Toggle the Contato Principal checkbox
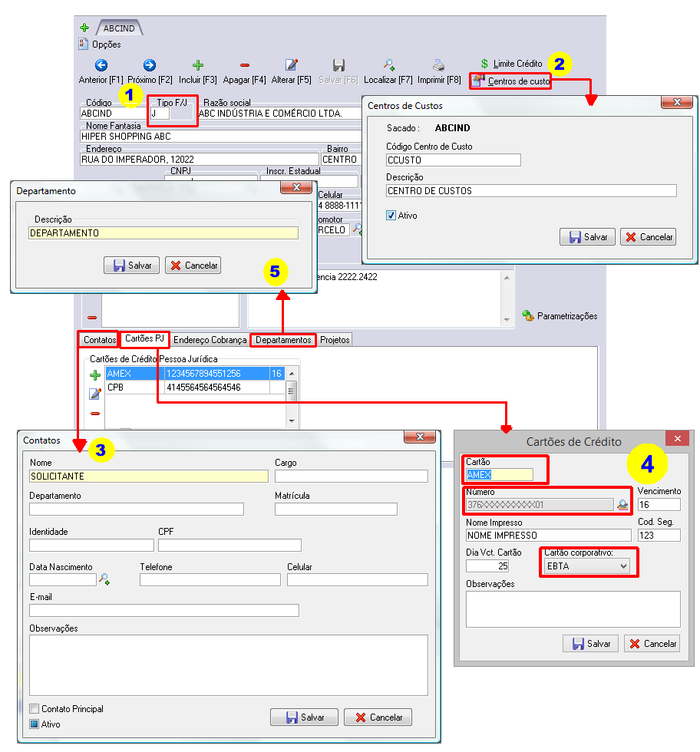Viewport: 700px width, 752px height. [35, 709]
